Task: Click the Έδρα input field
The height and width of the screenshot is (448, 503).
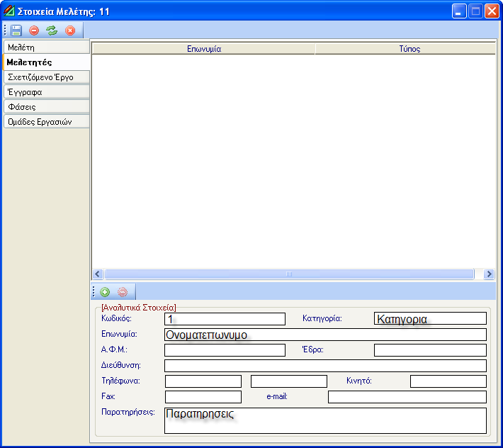Action: coord(430,350)
